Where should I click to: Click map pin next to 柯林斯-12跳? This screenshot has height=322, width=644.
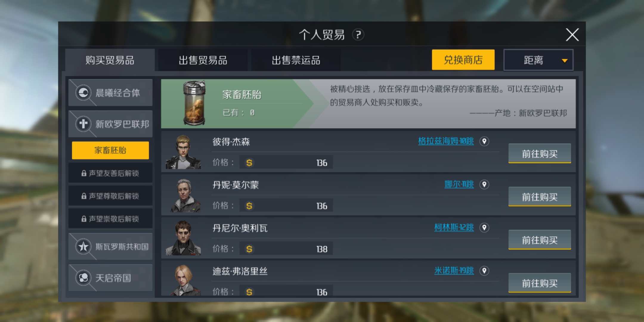tap(484, 227)
